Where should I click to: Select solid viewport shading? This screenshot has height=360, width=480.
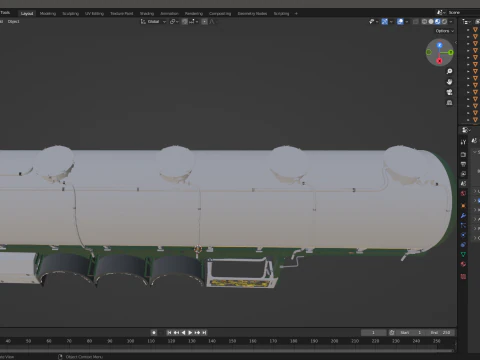431,22
